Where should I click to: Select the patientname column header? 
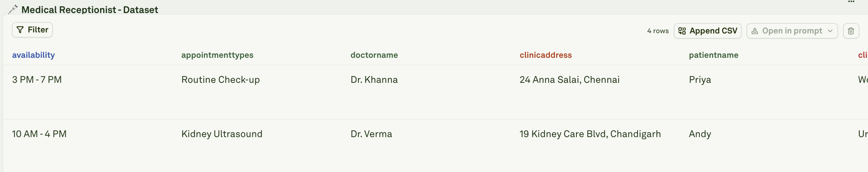714,55
